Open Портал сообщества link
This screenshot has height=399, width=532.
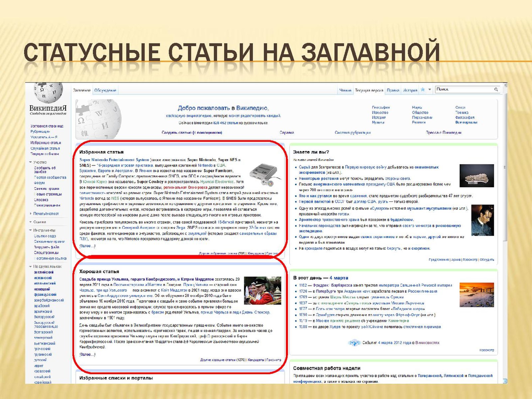pos(50,178)
